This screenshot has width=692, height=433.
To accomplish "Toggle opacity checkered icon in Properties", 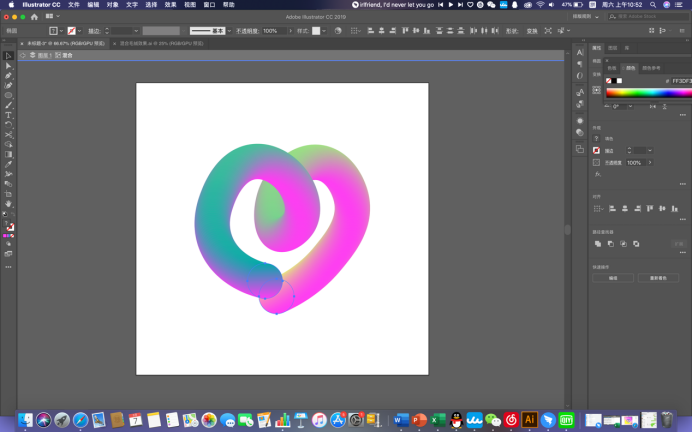I will click(x=597, y=162).
